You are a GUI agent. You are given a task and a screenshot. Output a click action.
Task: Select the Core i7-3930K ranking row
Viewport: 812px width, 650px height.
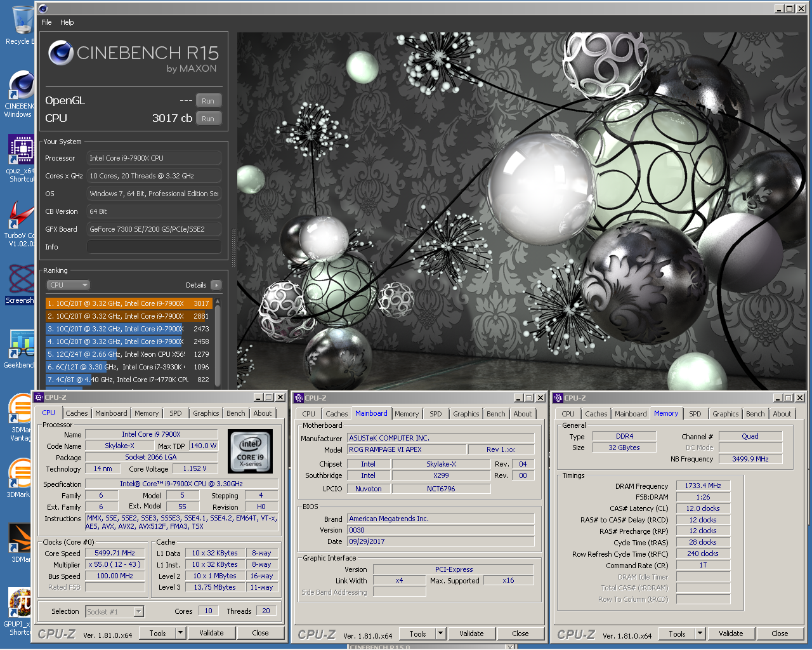(x=129, y=367)
